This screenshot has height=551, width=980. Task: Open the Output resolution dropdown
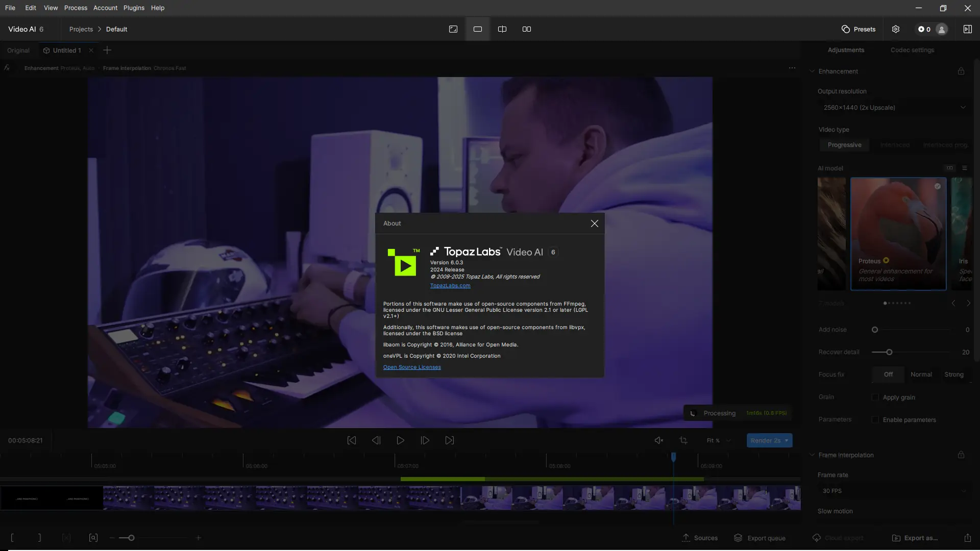pos(894,108)
